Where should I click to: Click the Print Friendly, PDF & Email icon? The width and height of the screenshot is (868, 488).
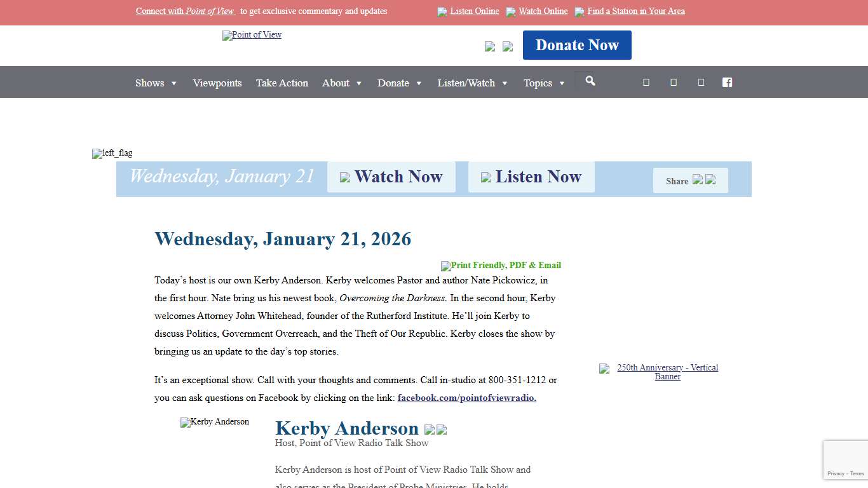click(501, 266)
